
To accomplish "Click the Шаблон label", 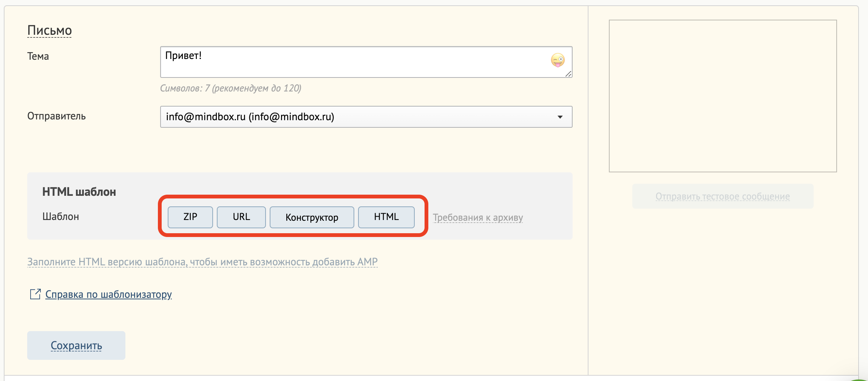I will [x=60, y=217].
